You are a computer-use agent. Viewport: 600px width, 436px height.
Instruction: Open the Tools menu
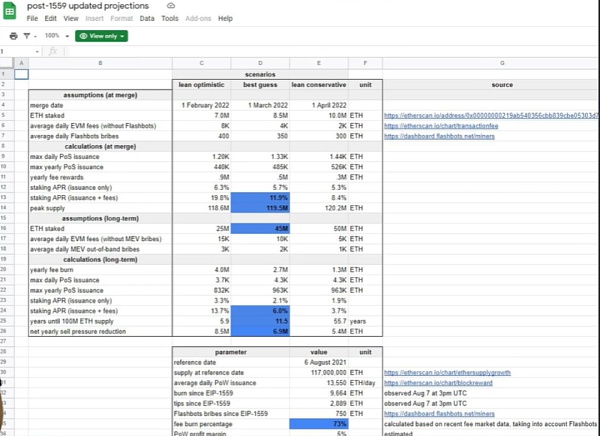[170, 19]
